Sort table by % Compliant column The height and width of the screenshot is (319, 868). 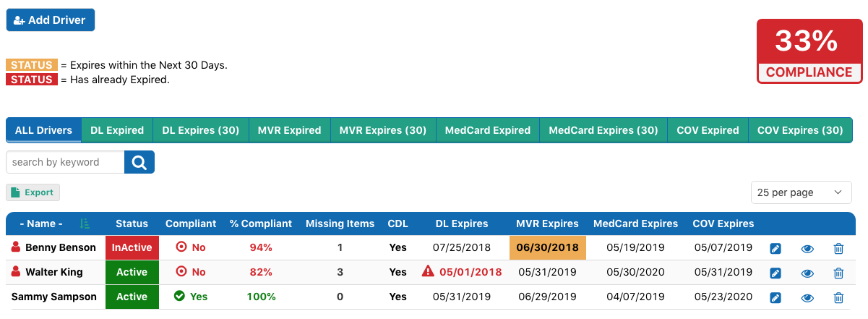[x=261, y=224]
